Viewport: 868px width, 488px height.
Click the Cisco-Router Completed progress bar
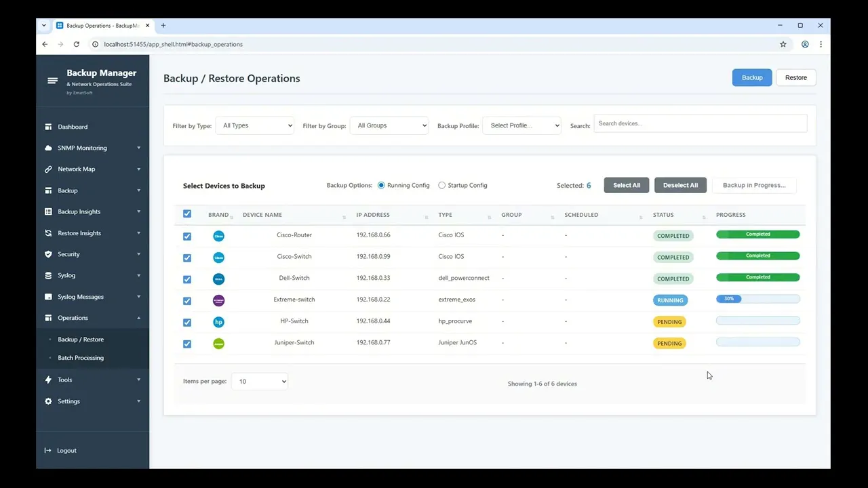click(x=758, y=235)
